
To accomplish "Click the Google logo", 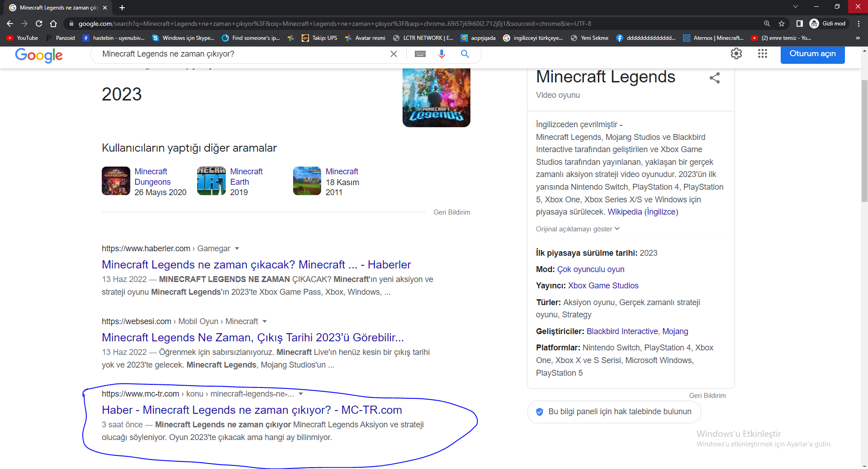I will click(x=39, y=55).
